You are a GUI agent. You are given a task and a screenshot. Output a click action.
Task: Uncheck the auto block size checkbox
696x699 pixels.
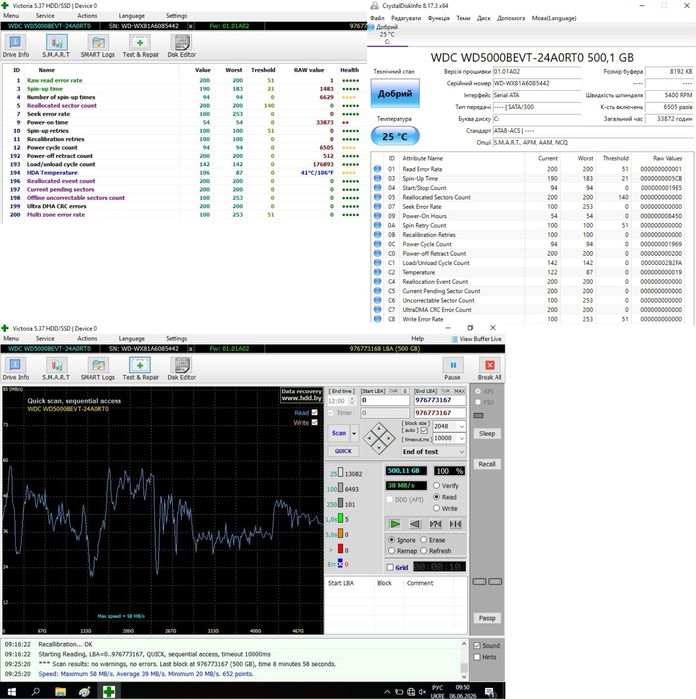tap(424, 431)
